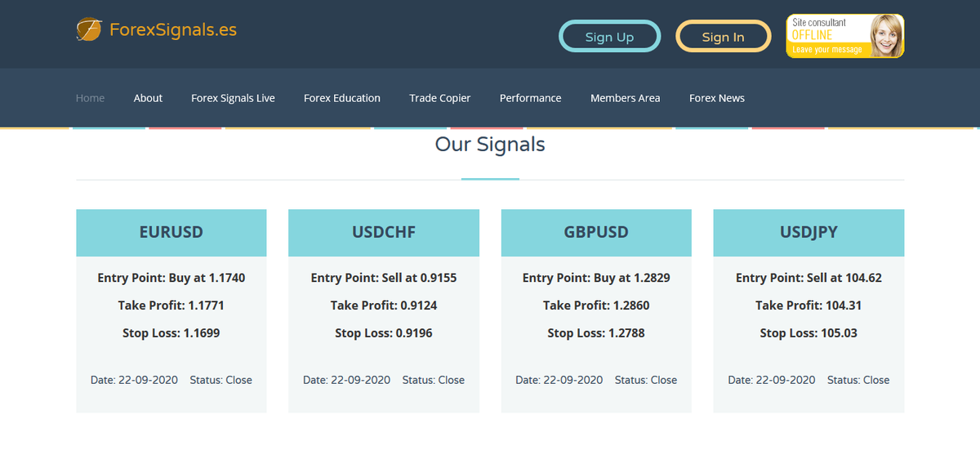Select the USDCHF card header

click(x=384, y=233)
